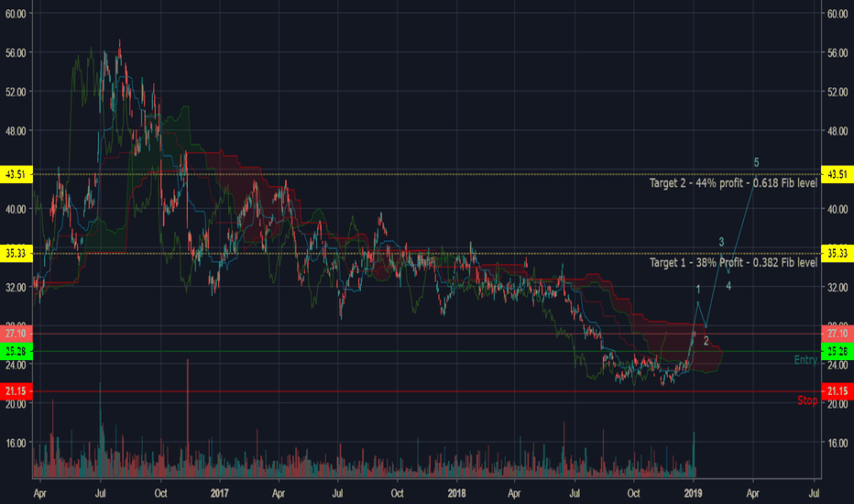Image resolution: width=854 pixels, height=504 pixels.
Task: Click the right 32.00 price axis label
Action: [x=838, y=287]
